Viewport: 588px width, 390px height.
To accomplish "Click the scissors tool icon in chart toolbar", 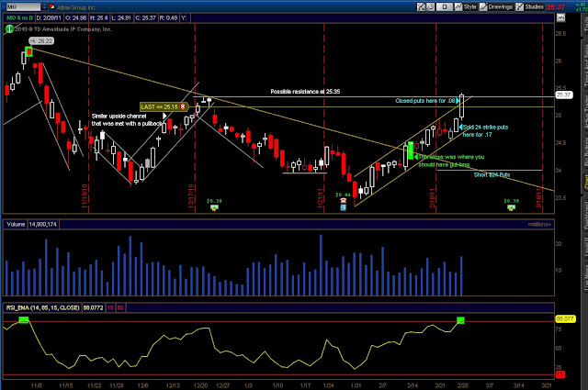I will click(x=421, y=6).
